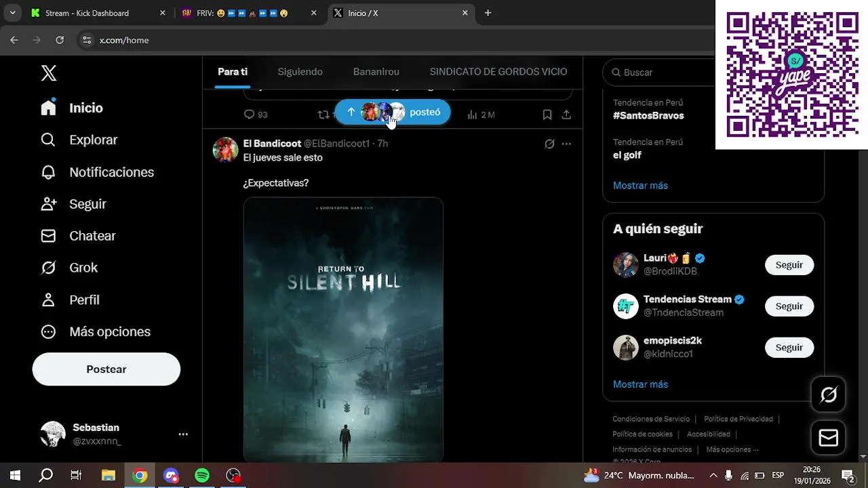Viewport: 868px width, 488px height.
Task: Open more options on El Bandicoot post
Action: 566,144
